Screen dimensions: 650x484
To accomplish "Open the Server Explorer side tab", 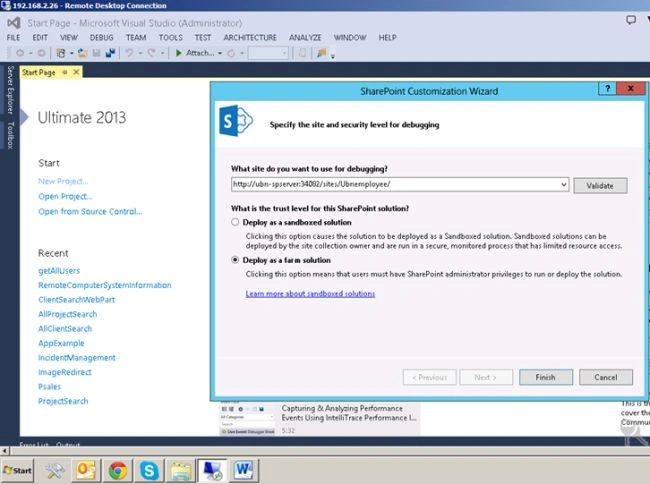I will (x=10, y=90).
